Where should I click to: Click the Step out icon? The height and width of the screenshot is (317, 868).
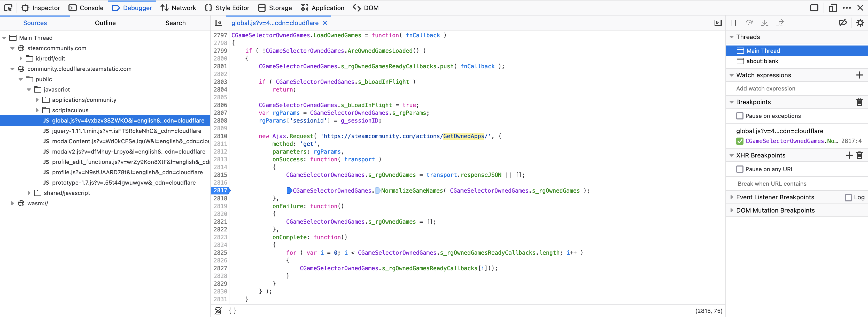coord(780,23)
